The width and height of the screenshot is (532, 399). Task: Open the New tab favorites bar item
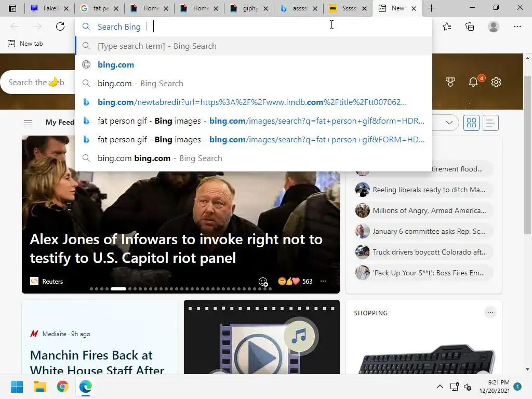[x=25, y=44]
